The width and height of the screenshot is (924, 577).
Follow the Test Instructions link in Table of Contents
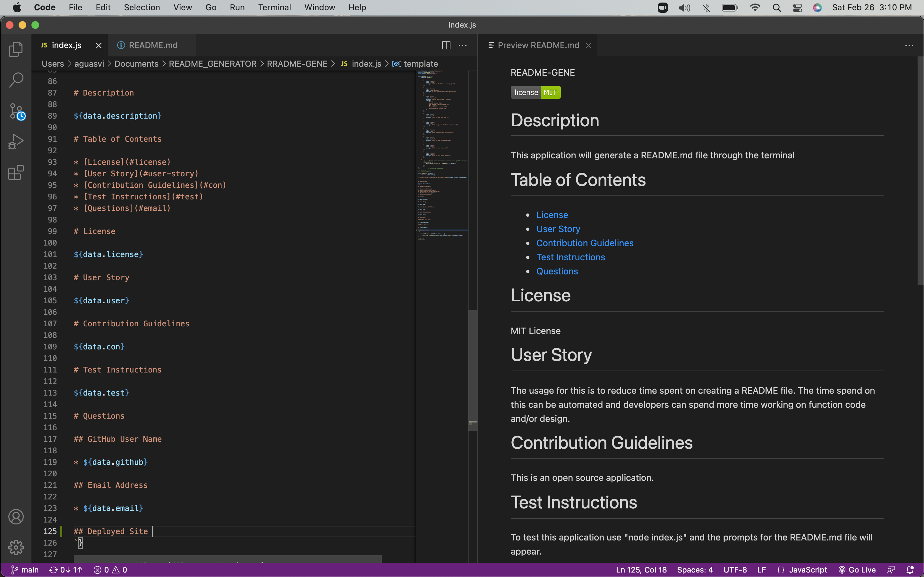tap(570, 257)
